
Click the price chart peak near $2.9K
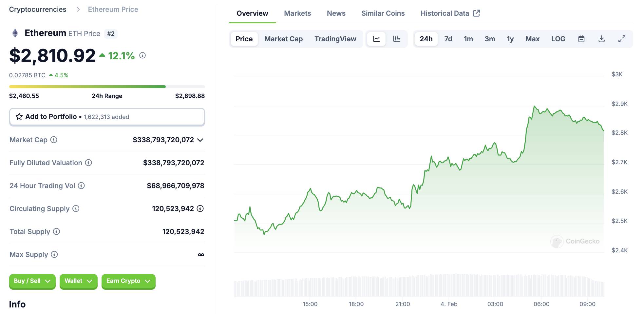pos(534,106)
